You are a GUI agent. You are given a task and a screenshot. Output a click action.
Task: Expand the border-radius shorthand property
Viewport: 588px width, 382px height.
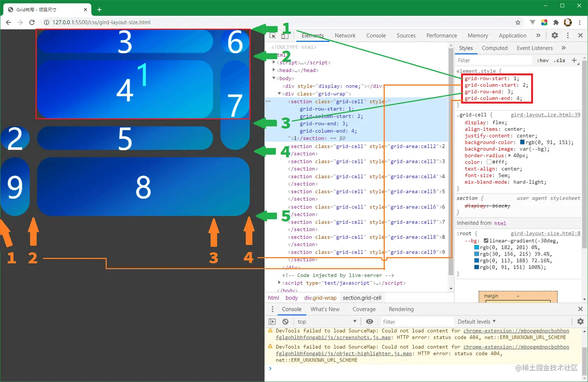pyautogui.click(x=510, y=155)
